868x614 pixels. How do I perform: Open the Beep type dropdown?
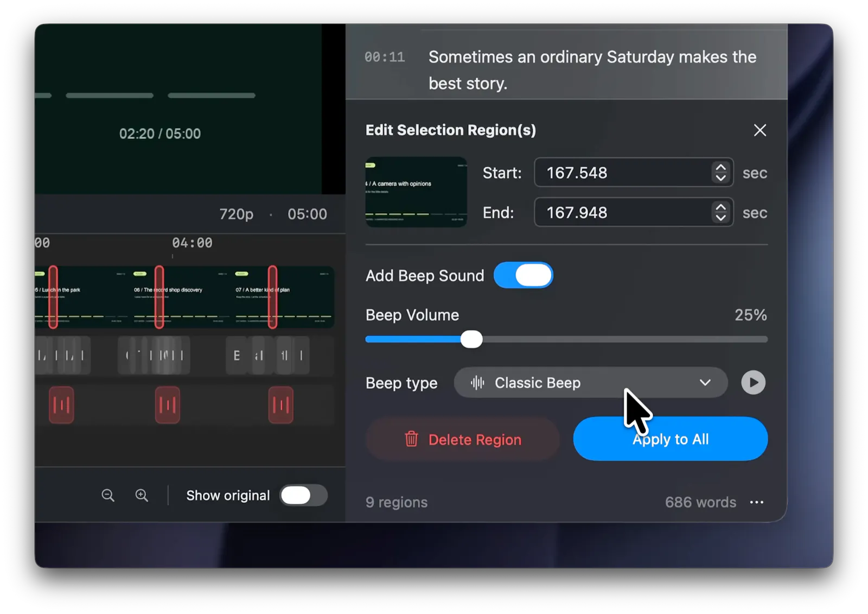(x=591, y=383)
